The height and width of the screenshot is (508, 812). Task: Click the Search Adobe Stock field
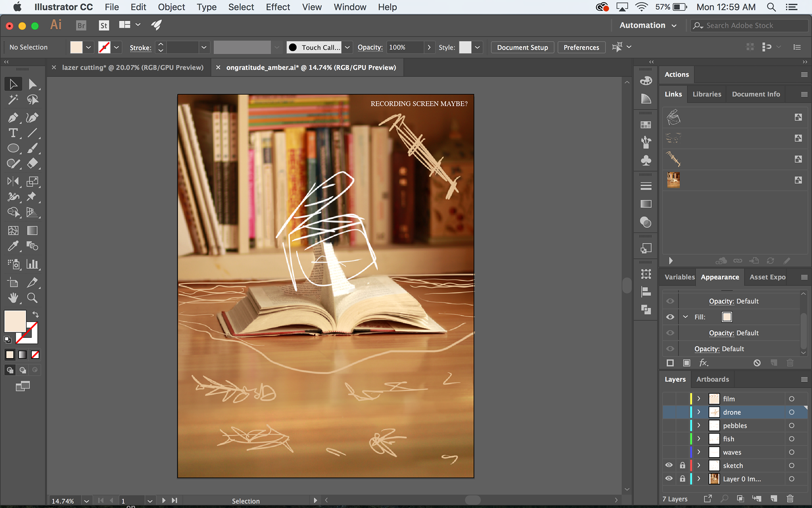pyautogui.click(x=749, y=25)
